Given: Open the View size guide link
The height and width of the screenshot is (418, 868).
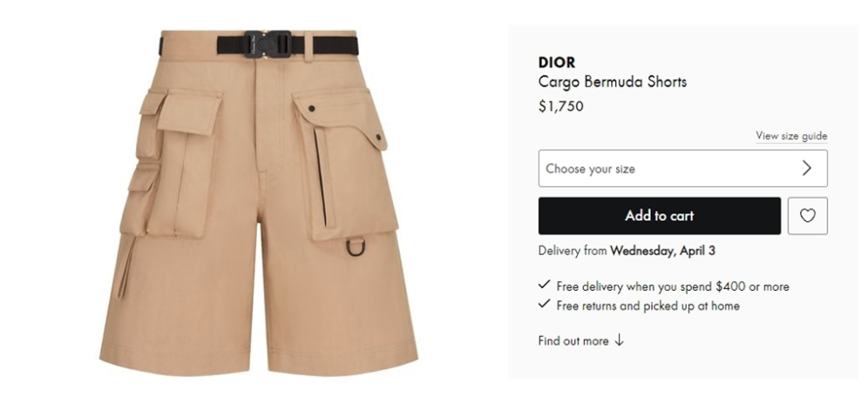Looking at the screenshot, I should (x=791, y=136).
